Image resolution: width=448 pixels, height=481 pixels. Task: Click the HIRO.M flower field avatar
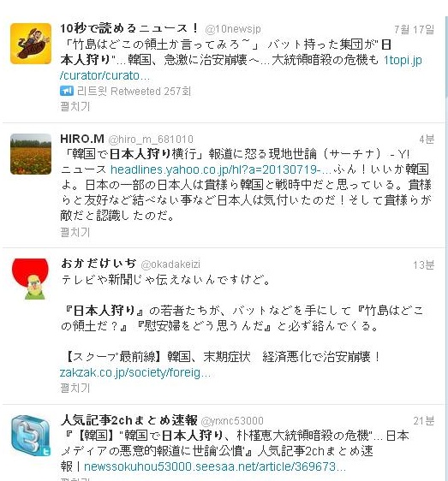(x=31, y=154)
